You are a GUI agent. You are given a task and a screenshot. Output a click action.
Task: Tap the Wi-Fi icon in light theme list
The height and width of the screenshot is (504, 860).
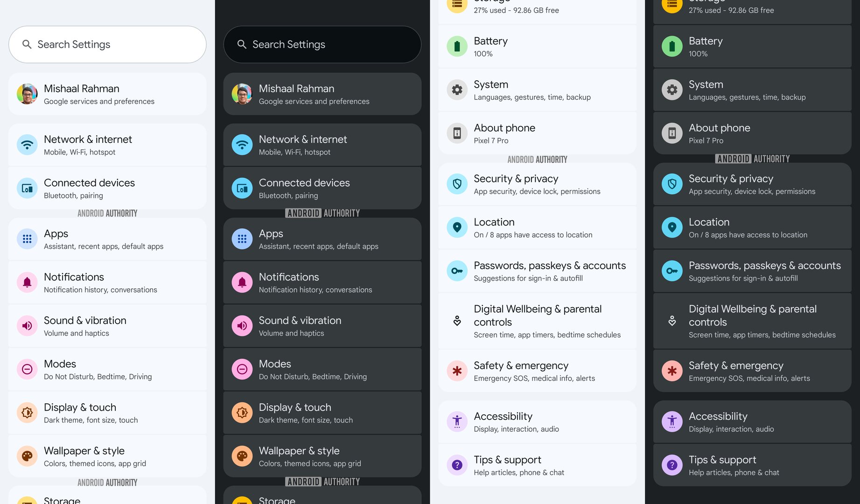pyautogui.click(x=27, y=145)
